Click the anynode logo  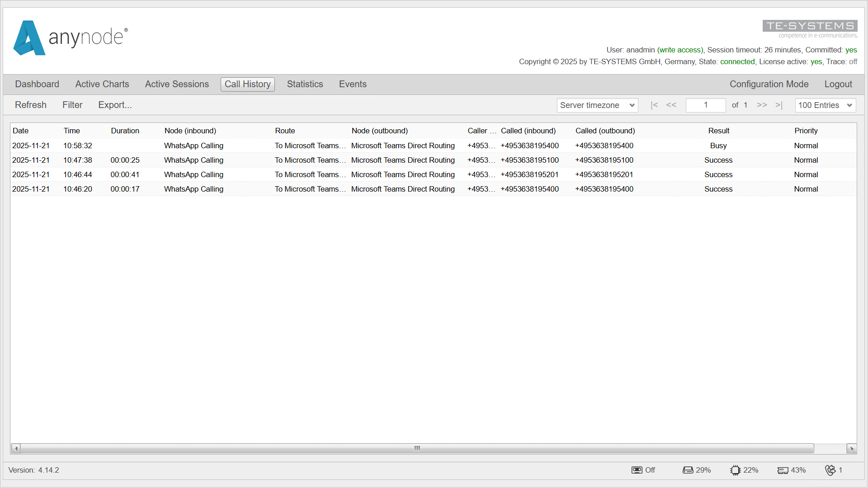tap(70, 38)
